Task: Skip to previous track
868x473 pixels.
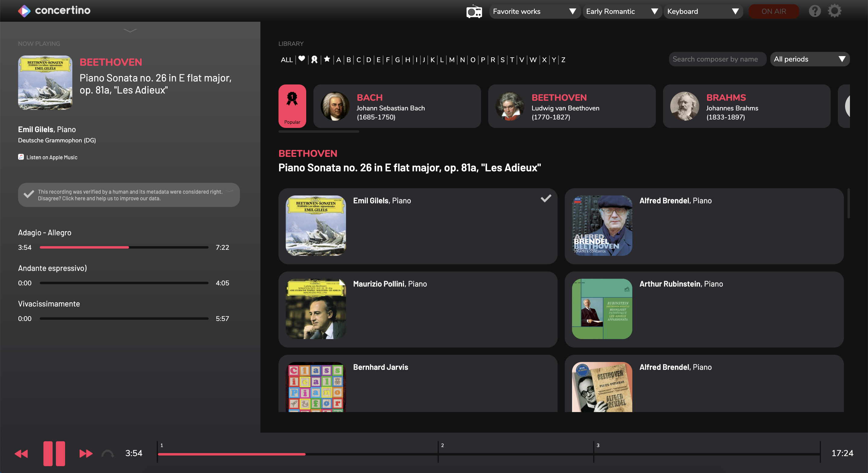Action: pyautogui.click(x=21, y=453)
